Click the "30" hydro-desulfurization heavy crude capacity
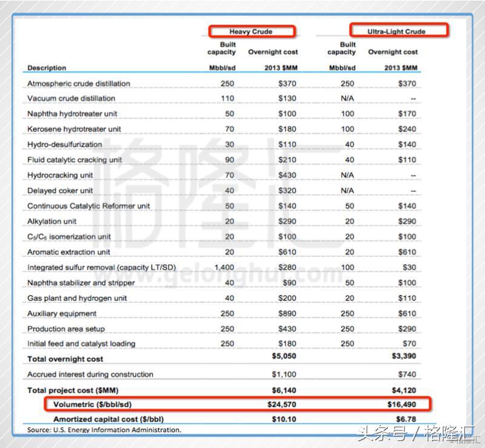485x448 pixels. 230,144
